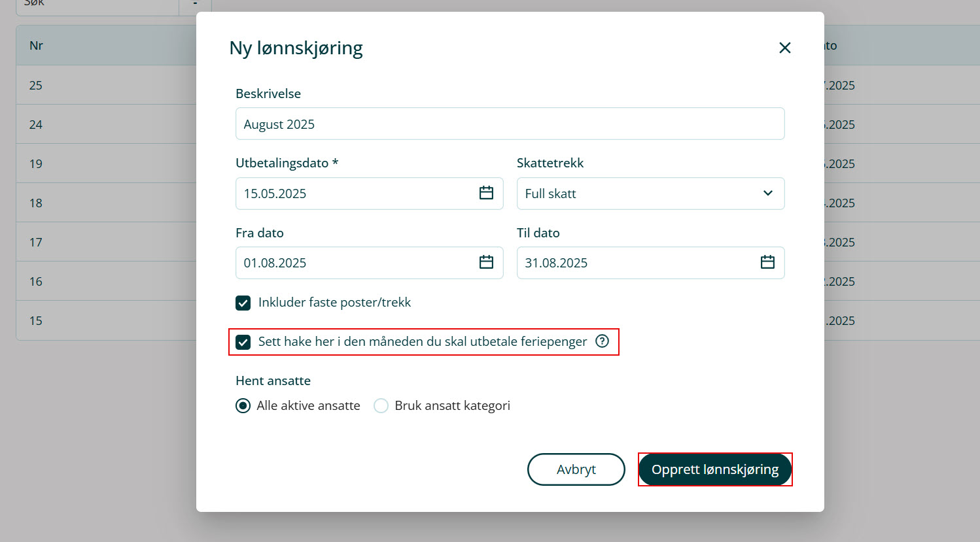Close the Ny lønnskjøring dialog
The image size is (980, 542).
coord(784,48)
